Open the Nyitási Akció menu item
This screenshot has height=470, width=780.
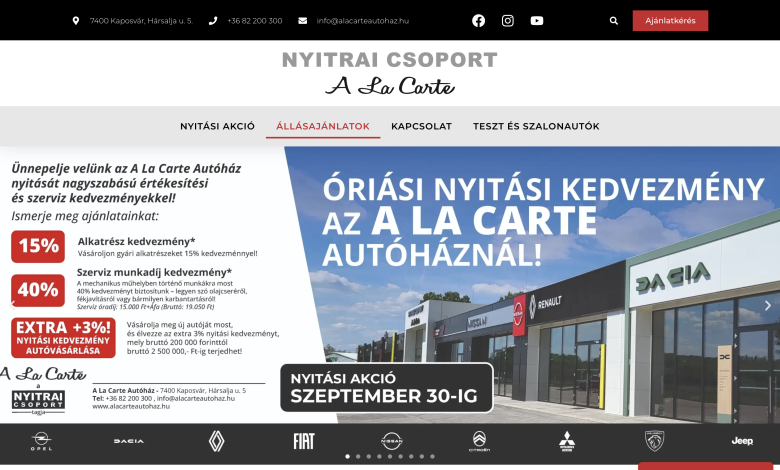[x=217, y=126]
